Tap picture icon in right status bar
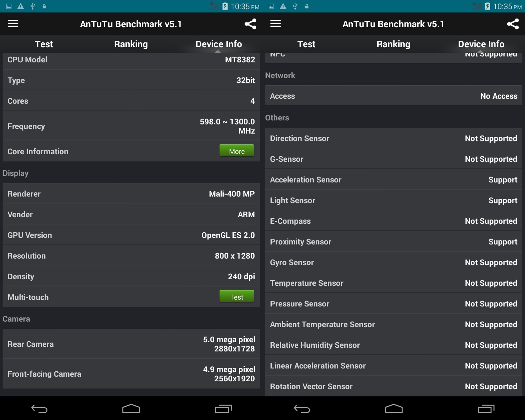 pyautogui.click(x=271, y=6)
